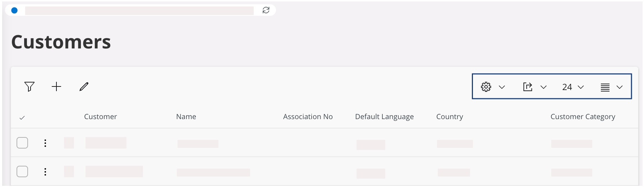This screenshot has height=188, width=644.
Task: Expand the chevron beside the density icon
Action: (620, 87)
